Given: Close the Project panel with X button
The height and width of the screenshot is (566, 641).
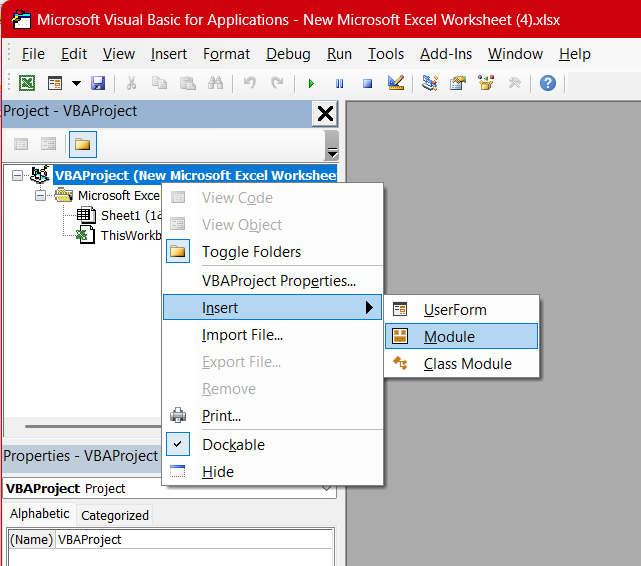Looking at the screenshot, I should pyautogui.click(x=325, y=114).
